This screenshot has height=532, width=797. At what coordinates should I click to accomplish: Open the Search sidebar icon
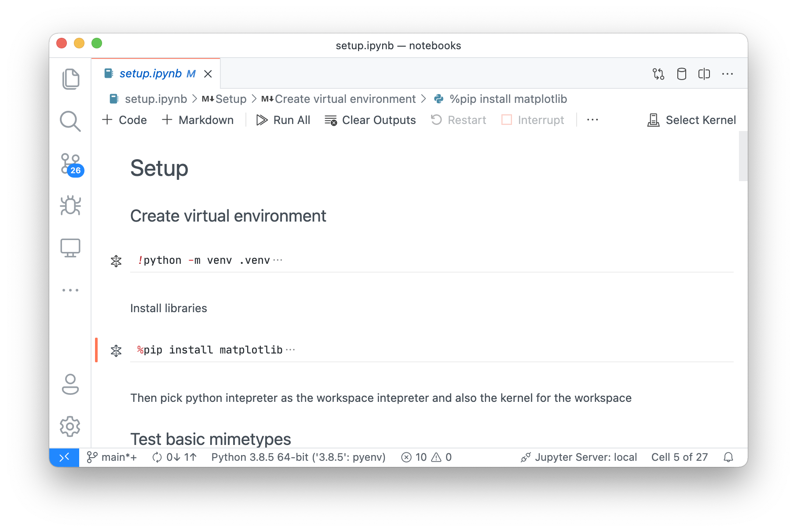70,121
